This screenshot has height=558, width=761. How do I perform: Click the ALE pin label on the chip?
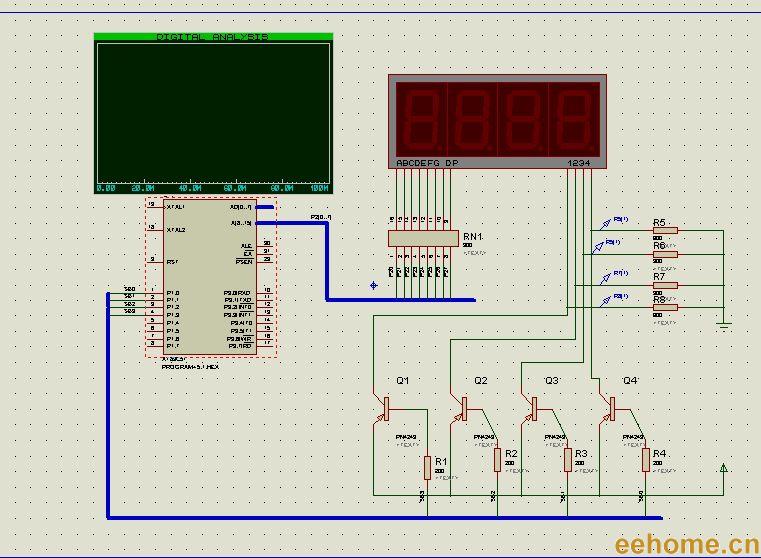click(x=247, y=246)
